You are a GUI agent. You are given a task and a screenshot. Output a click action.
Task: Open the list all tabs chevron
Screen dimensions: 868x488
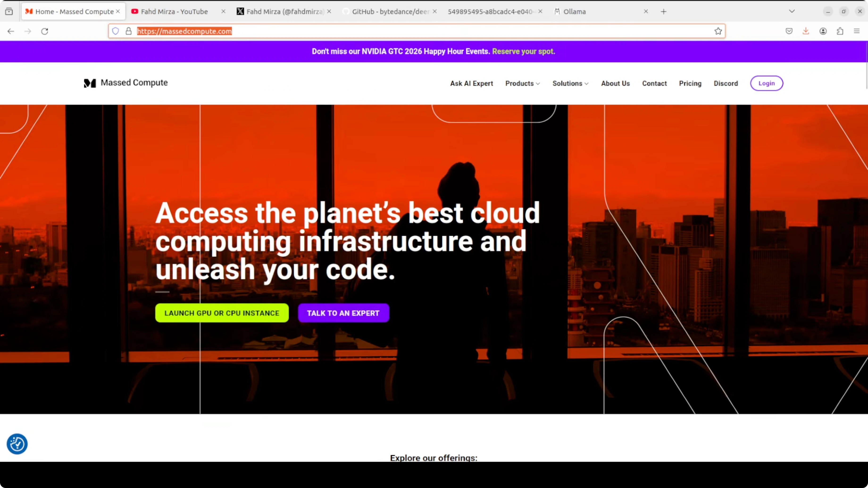[792, 12]
